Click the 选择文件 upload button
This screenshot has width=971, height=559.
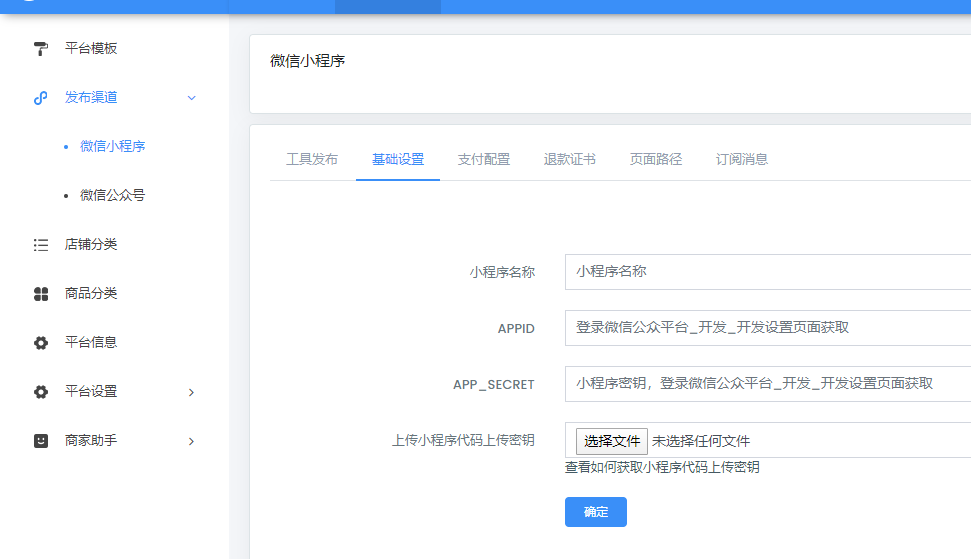click(x=612, y=441)
